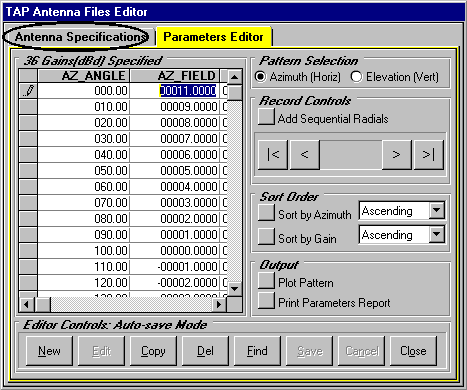This screenshot has width=467, height=390.
Task: Select row header for 050.00 row
Action: pyautogui.click(x=28, y=171)
